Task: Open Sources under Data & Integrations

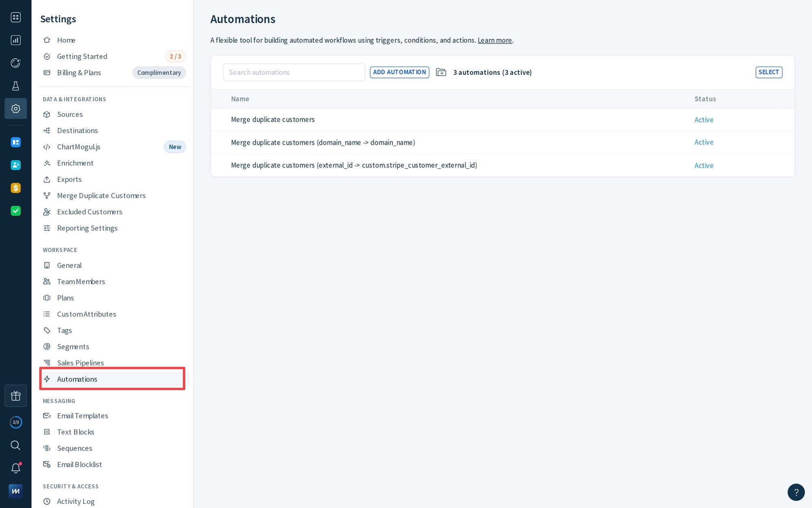Action: point(114,114)
